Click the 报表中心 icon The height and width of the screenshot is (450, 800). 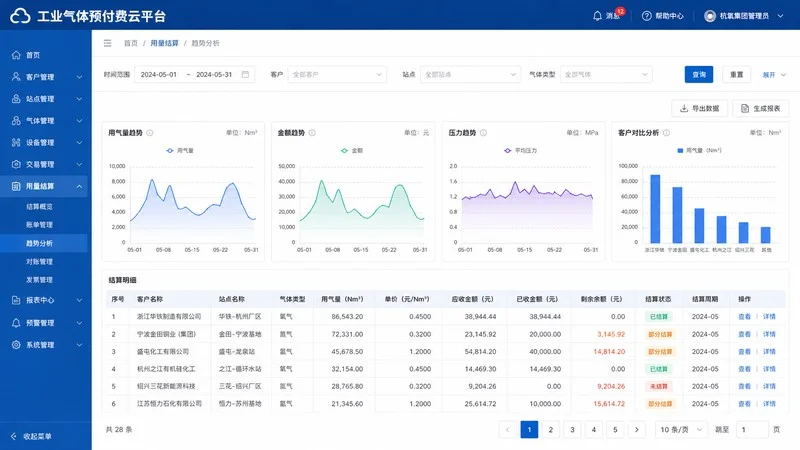(16, 300)
